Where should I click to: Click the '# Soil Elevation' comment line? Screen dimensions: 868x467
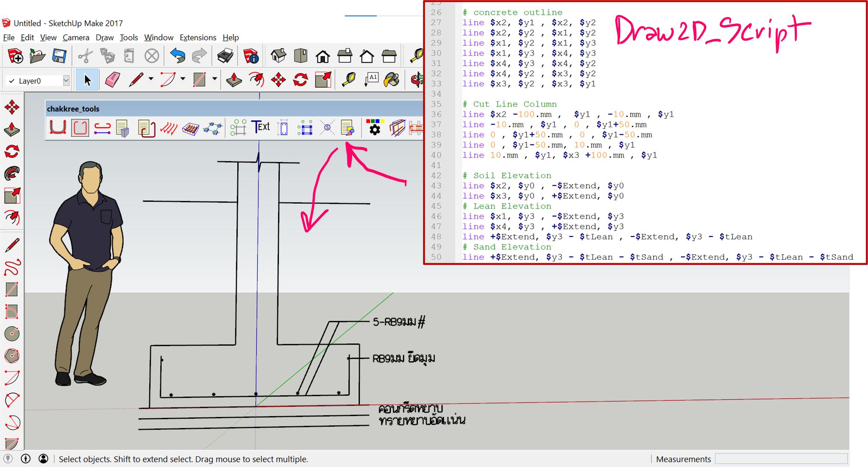[507, 175]
